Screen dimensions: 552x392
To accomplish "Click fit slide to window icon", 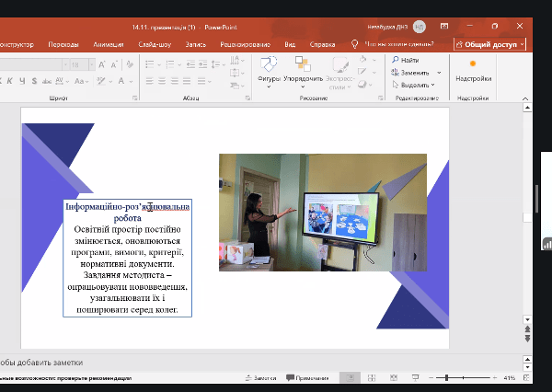I will click(528, 378).
